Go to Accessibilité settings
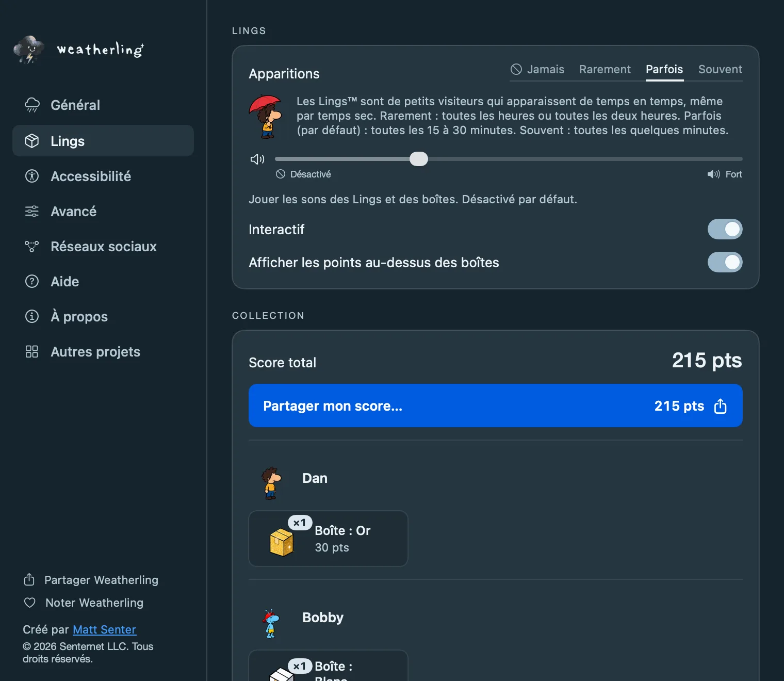 tap(103, 176)
